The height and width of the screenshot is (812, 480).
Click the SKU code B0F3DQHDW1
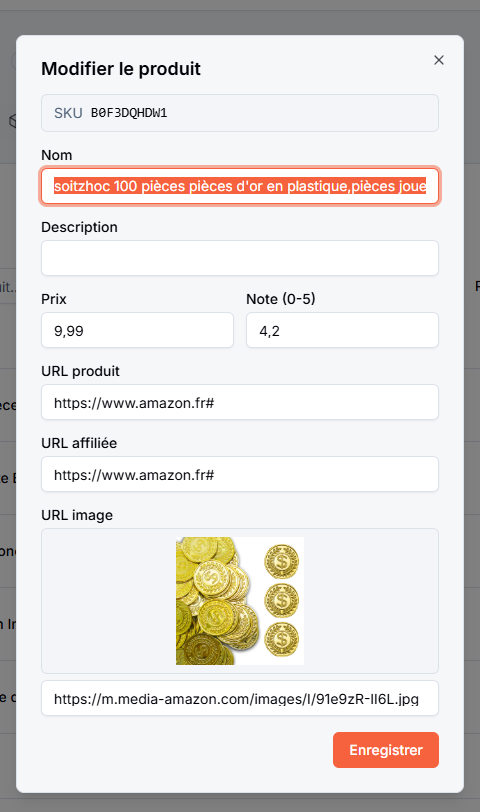tap(129, 113)
